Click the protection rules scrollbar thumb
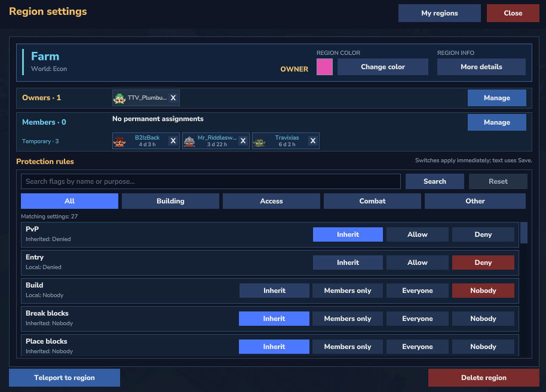Image resolution: width=546 pixels, height=392 pixels. [x=524, y=233]
